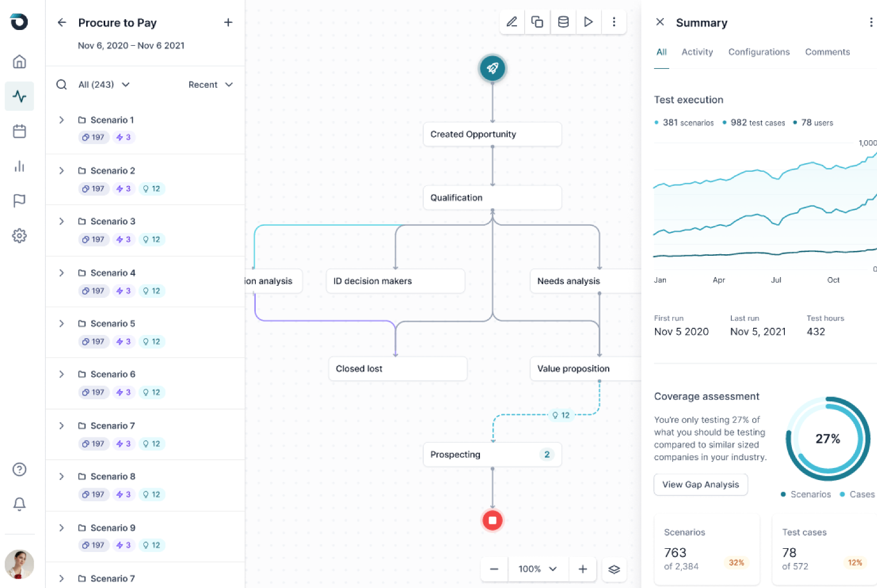
Task: Open the bar chart reports sidebar icon
Action: [19, 166]
